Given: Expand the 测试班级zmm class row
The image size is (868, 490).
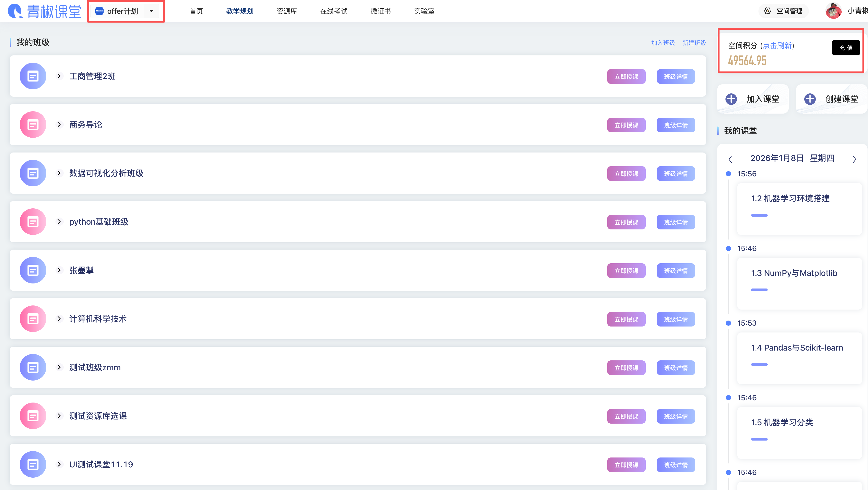Looking at the screenshot, I should [59, 367].
